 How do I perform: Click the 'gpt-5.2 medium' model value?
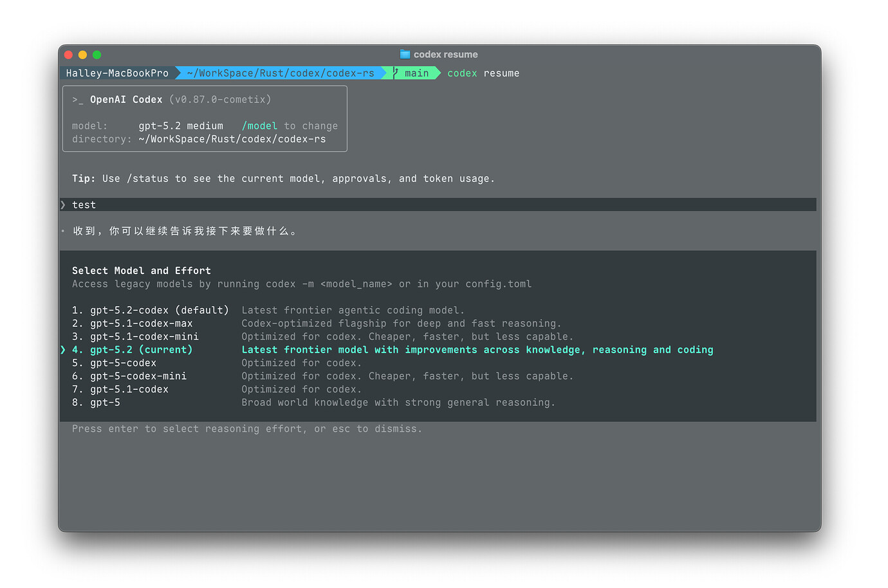(x=181, y=126)
